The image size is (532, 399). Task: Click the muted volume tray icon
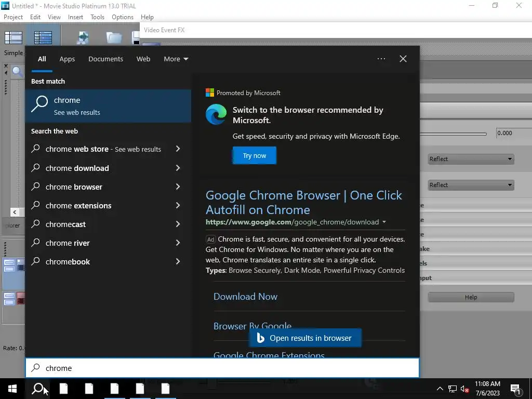click(465, 389)
